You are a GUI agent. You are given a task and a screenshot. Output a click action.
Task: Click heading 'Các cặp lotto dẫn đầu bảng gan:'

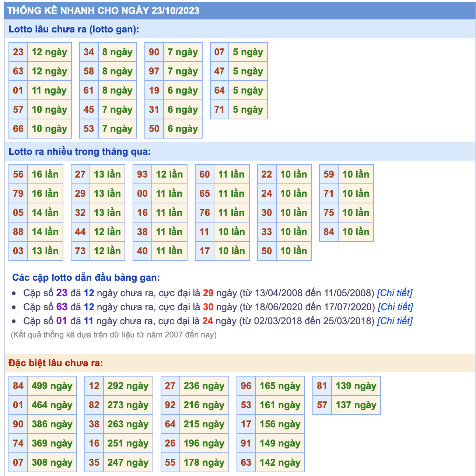click(x=86, y=277)
